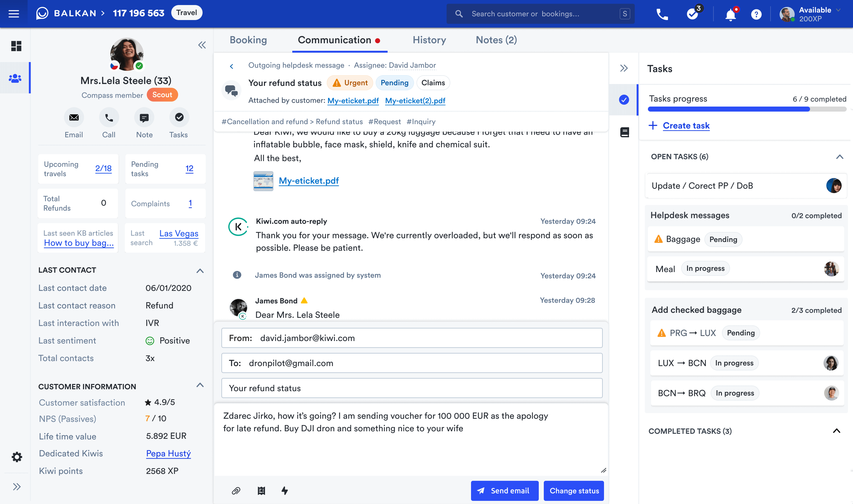This screenshot has height=504, width=853.
Task: Click the email body text area
Action: tap(411, 439)
